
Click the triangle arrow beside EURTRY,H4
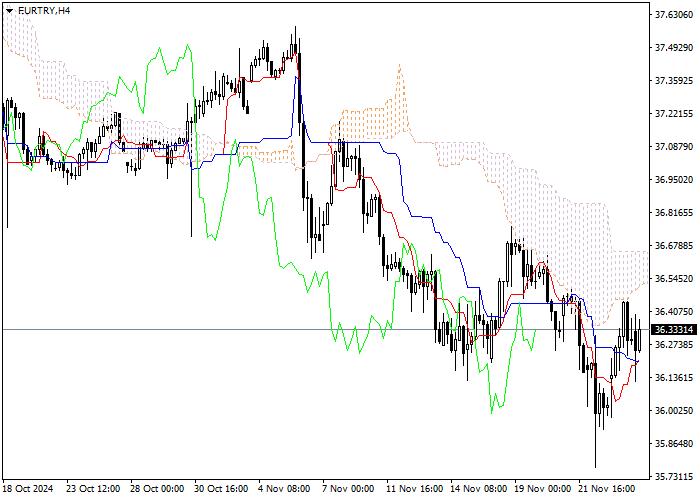coord(9,11)
